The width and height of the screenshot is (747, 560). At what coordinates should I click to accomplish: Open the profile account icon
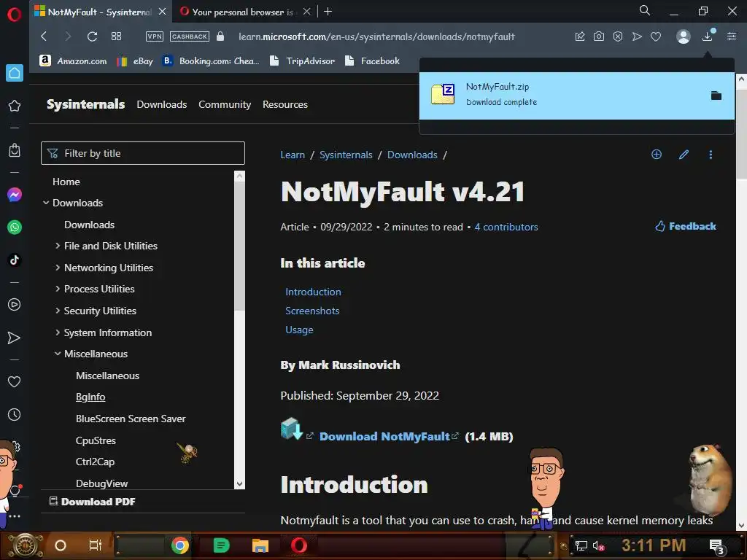[683, 36]
